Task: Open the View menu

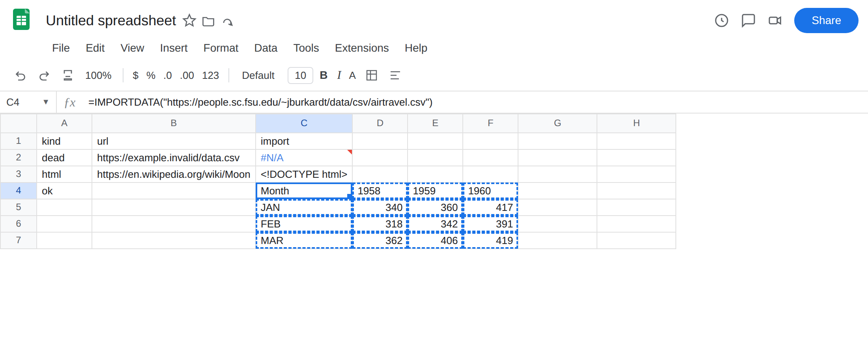Action: (x=132, y=48)
